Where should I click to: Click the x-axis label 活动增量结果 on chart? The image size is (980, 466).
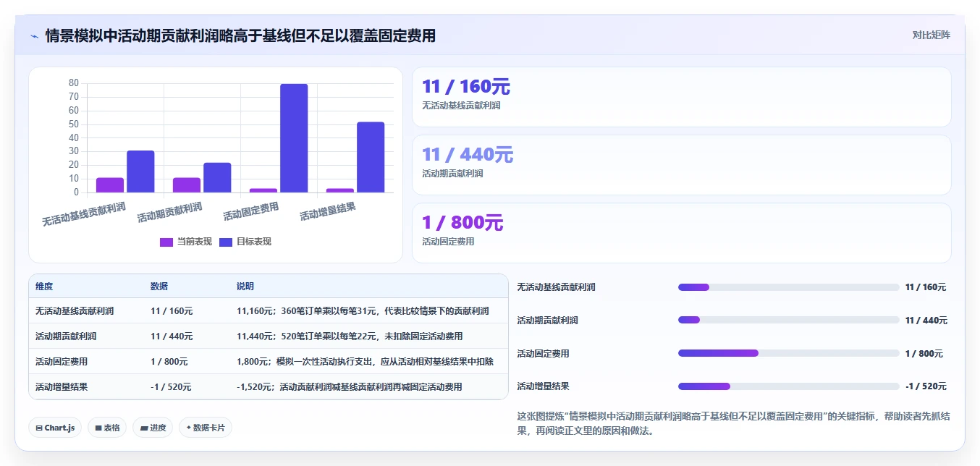[328, 211]
